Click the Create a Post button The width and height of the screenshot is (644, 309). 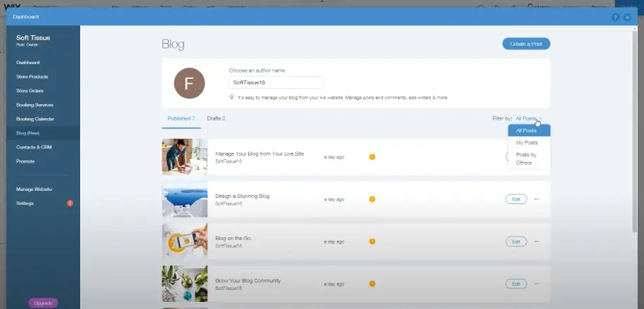tap(526, 44)
